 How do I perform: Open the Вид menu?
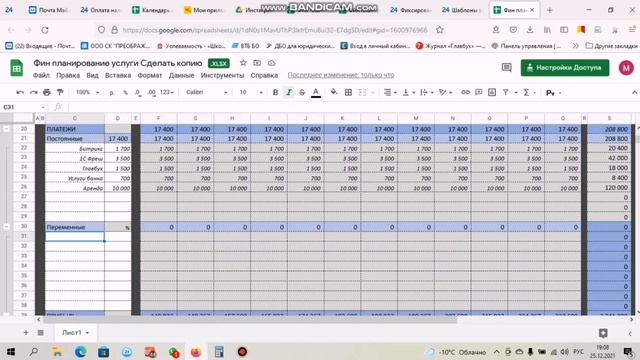[92, 76]
